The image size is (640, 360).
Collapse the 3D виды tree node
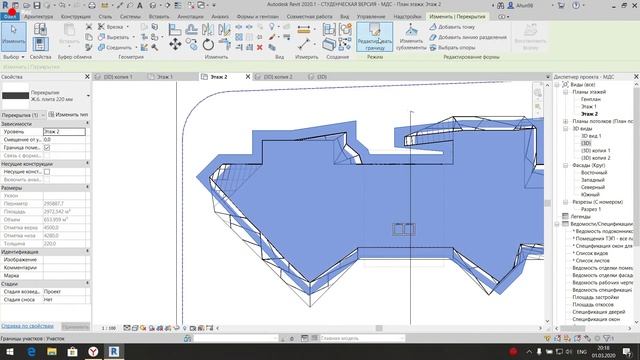click(566, 129)
